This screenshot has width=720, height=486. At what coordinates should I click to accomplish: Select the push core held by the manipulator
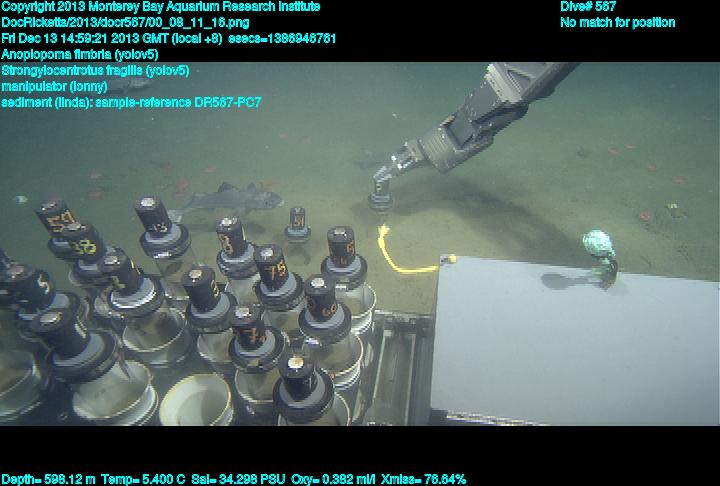(380, 193)
